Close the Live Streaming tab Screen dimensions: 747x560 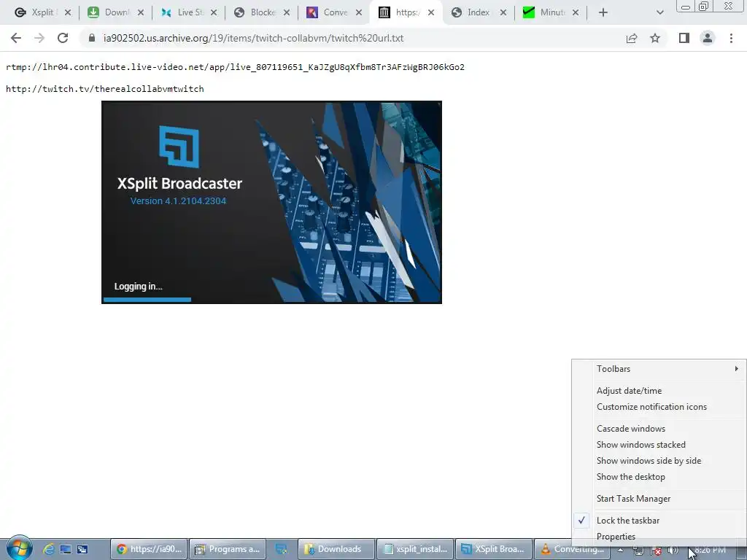click(x=214, y=12)
